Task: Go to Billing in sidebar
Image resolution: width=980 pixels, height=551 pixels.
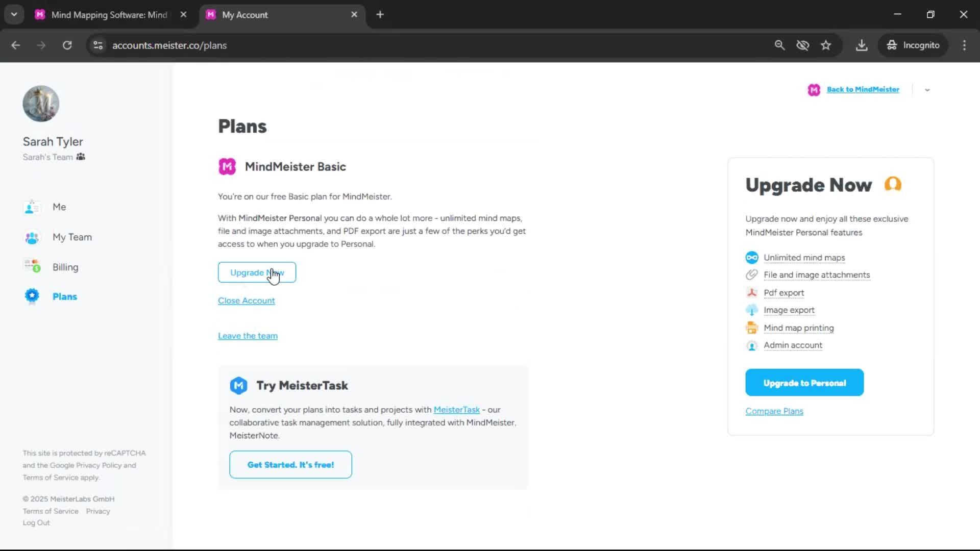Action: pyautogui.click(x=65, y=267)
